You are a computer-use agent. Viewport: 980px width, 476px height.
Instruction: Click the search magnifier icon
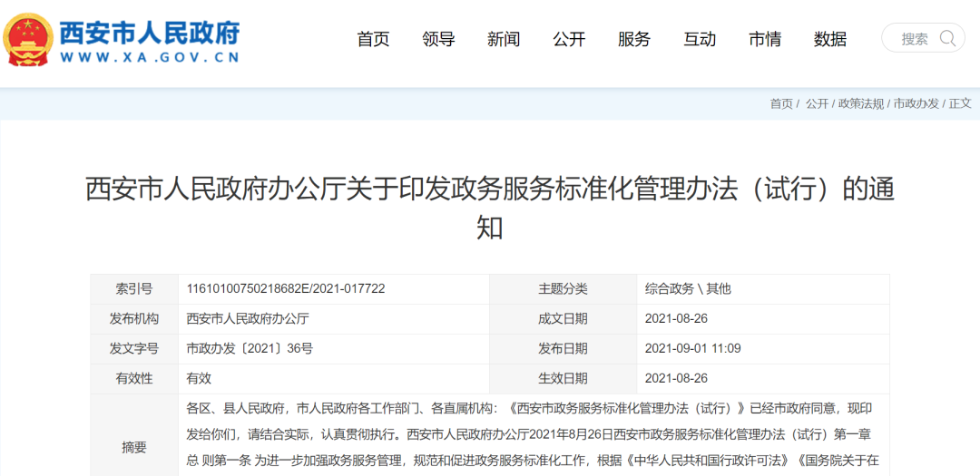point(947,39)
